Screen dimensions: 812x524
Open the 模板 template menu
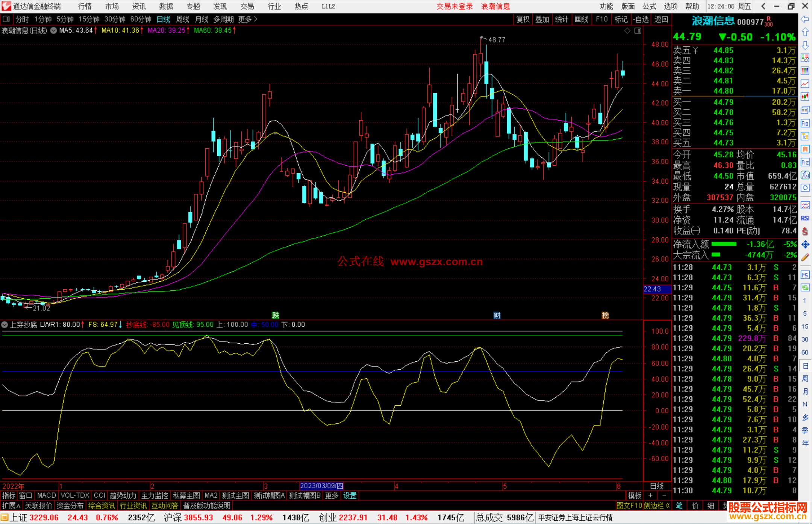pos(635,495)
